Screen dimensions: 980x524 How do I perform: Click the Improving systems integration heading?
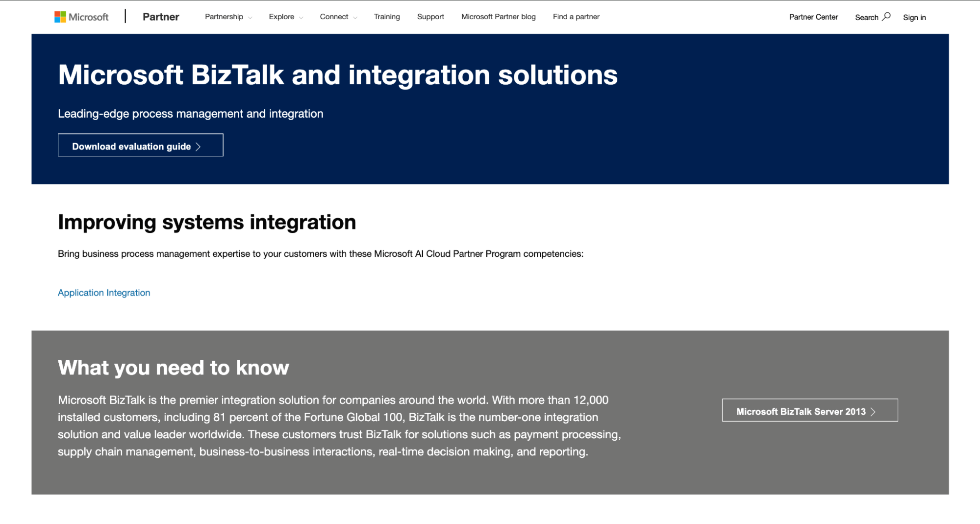206,222
